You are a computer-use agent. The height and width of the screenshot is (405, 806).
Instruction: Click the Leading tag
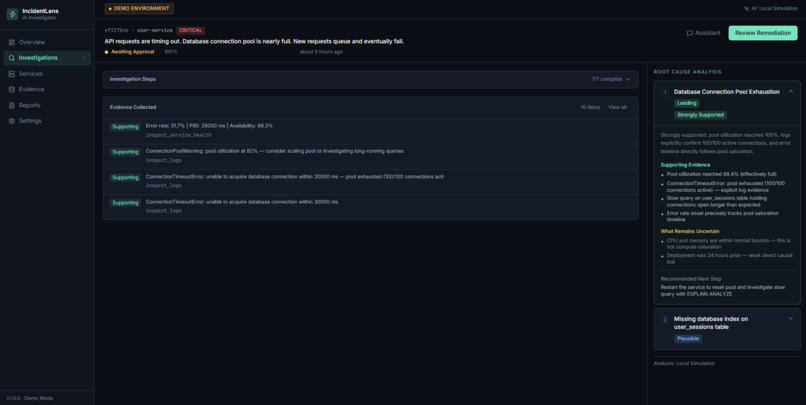coord(687,103)
